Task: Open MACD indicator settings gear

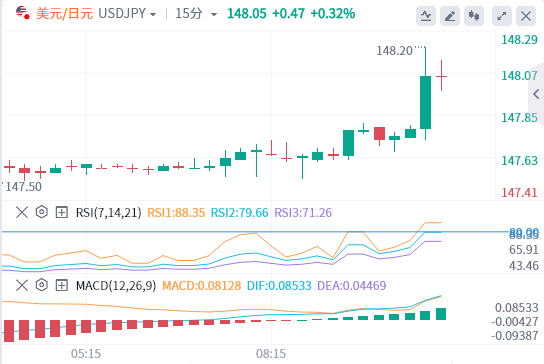Action: (42, 285)
